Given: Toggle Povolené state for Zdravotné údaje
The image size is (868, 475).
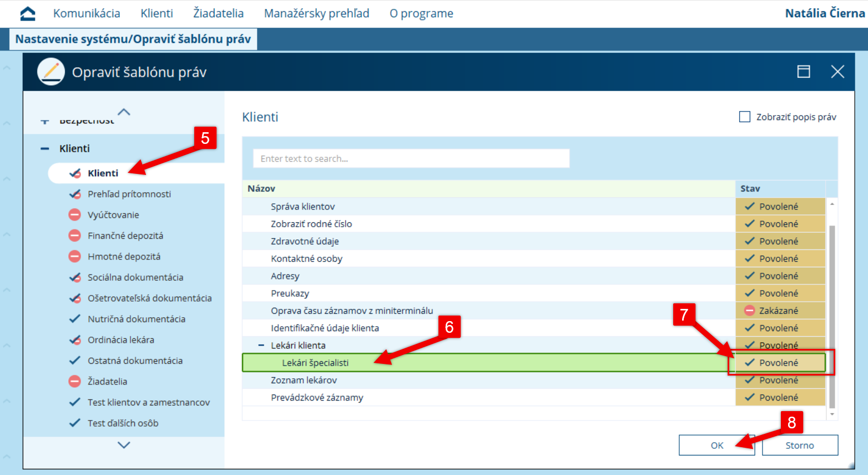Looking at the screenshot, I should point(780,241).
